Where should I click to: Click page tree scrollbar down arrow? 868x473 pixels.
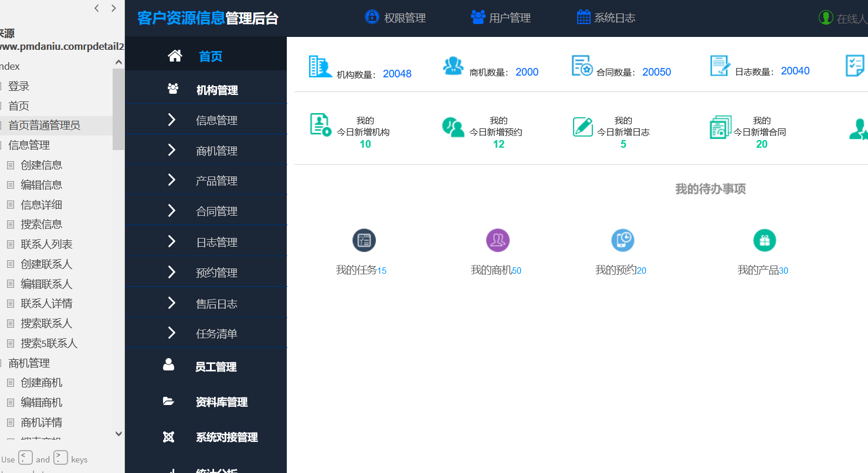coord(118,434)
